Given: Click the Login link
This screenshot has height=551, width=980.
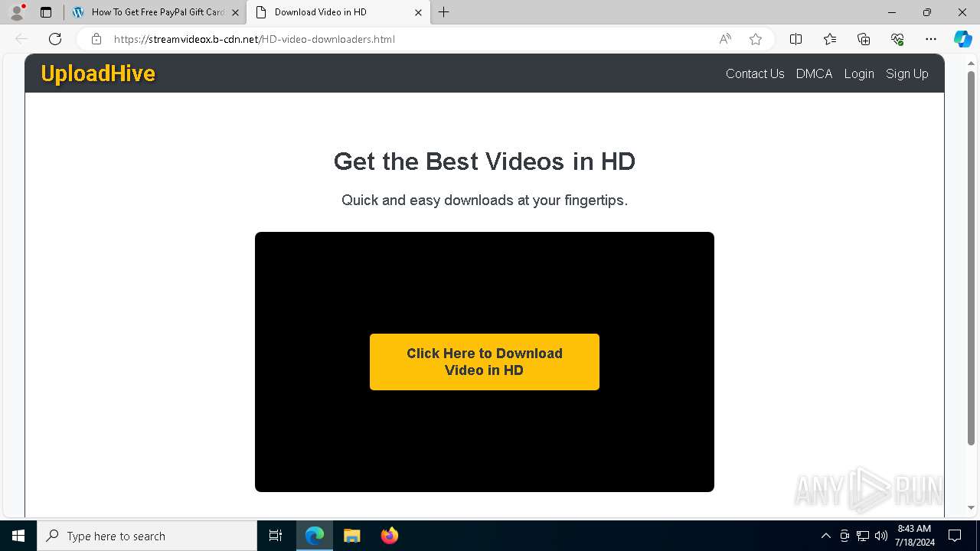Looking at the screenshot, I should click(x=859, y=73).
